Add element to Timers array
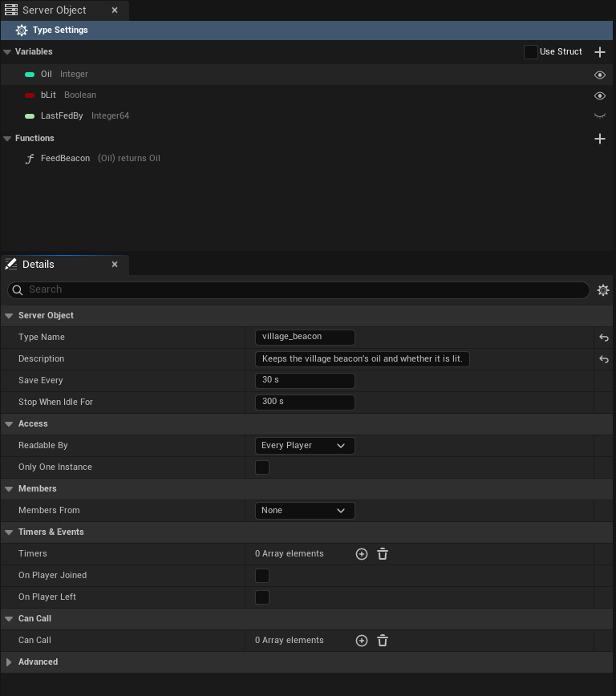The height and width of the screenshot is (696, 616). [x=362, y=554]
